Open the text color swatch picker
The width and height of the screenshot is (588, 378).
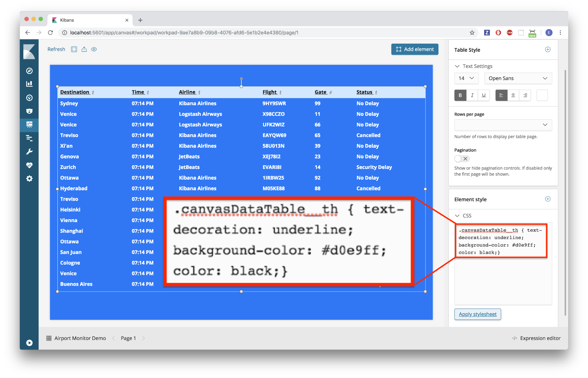[x=542, y=95]
